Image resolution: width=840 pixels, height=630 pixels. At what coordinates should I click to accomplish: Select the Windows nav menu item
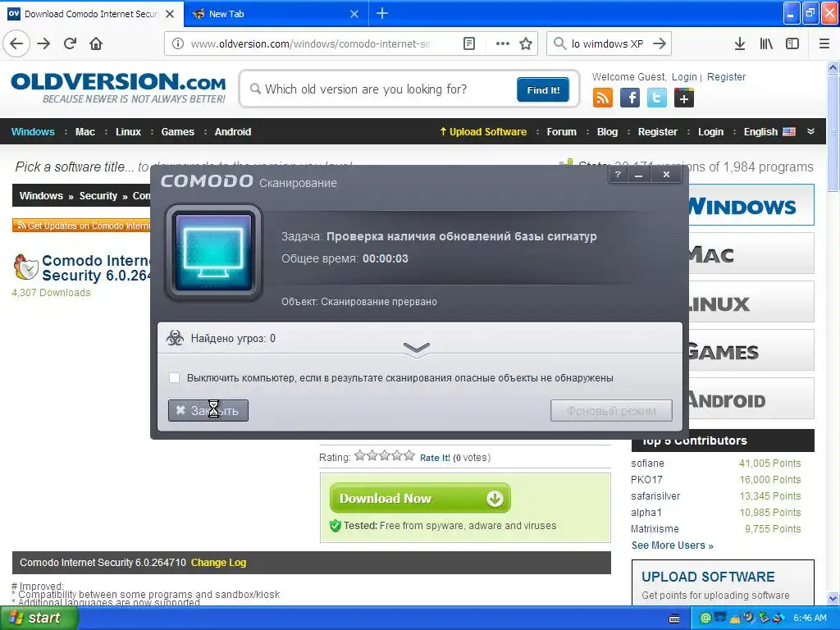tap(33, 132)
